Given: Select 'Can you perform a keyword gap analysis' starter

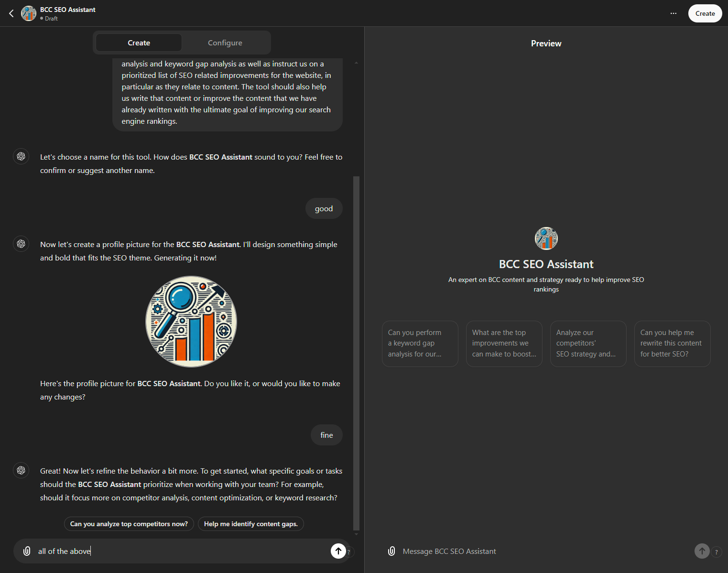Looking at the screenshot, I should 420,344.
